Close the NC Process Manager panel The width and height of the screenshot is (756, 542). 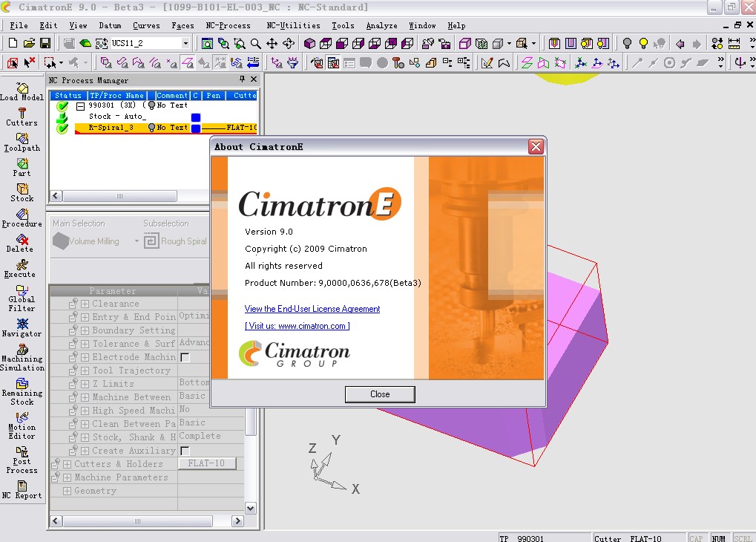pos(254,79)
